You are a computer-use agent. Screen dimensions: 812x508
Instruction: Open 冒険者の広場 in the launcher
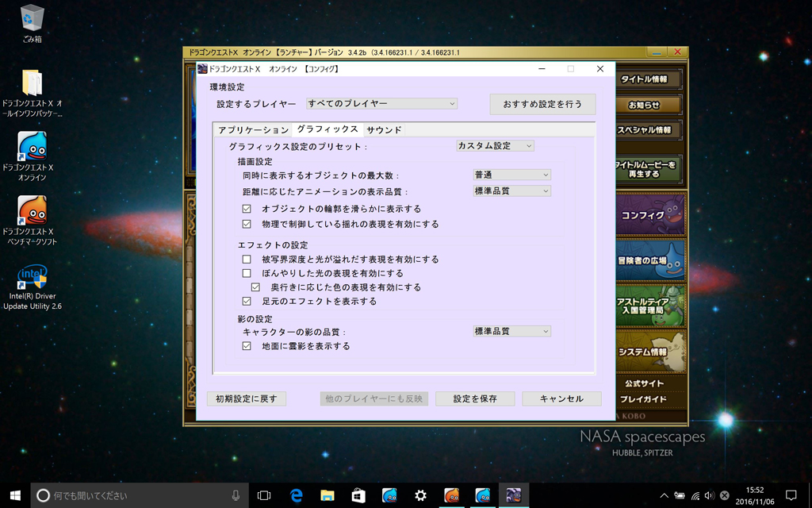[651, 260]
